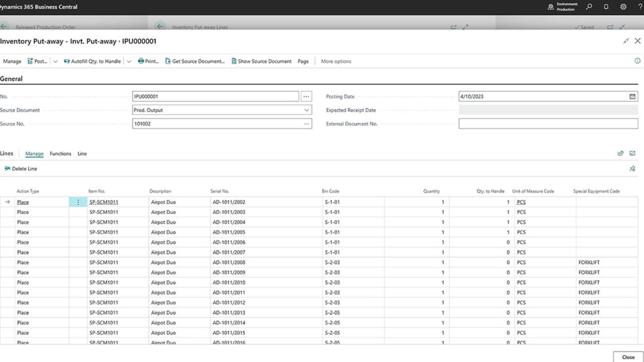Click the Close button
644x362 pixels.
click(x=628, y=357)
